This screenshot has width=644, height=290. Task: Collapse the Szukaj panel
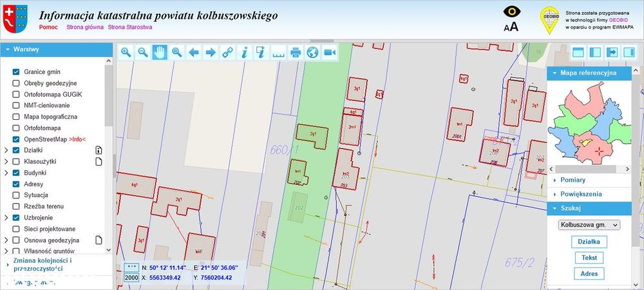pyautogui.click(x=589, y=208)
